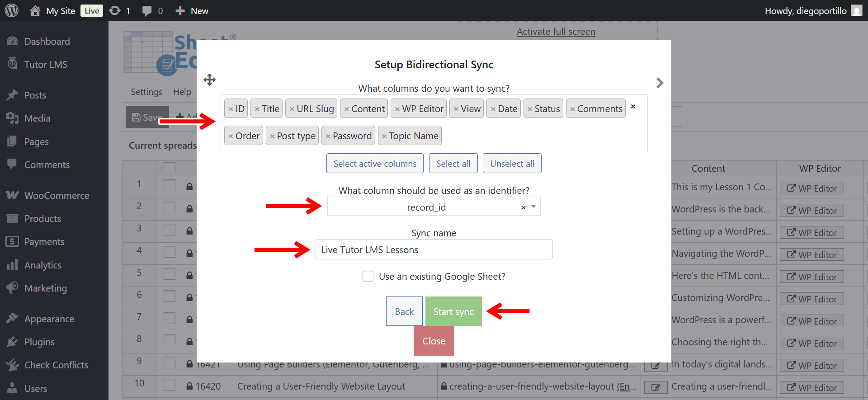The width and height of the screenshot is (868, 400).
Task: Click the edit content icon in row 10
Action: [656, 387]
